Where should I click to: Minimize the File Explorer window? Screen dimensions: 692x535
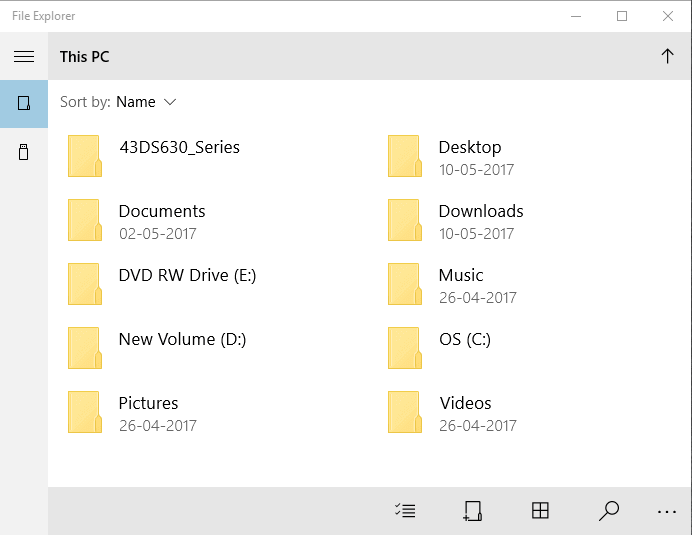click(x=576, y=16)
